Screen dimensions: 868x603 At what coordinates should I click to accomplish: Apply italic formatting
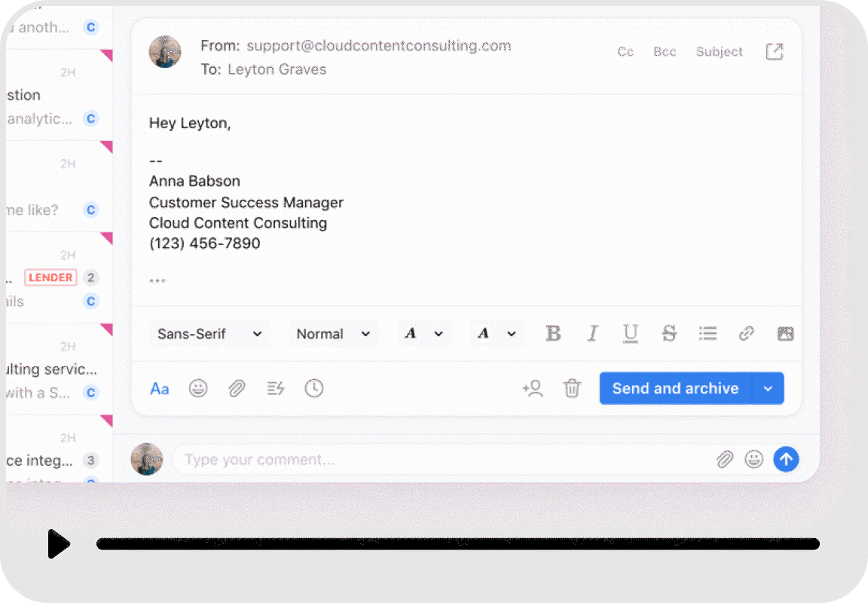(592, 333)
